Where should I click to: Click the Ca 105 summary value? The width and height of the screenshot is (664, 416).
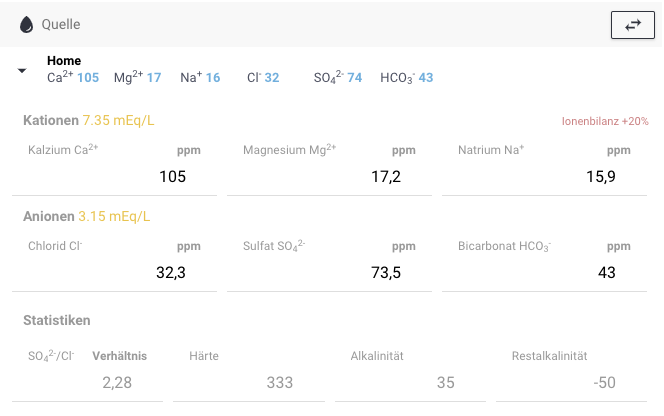click(x=73, y=77)
